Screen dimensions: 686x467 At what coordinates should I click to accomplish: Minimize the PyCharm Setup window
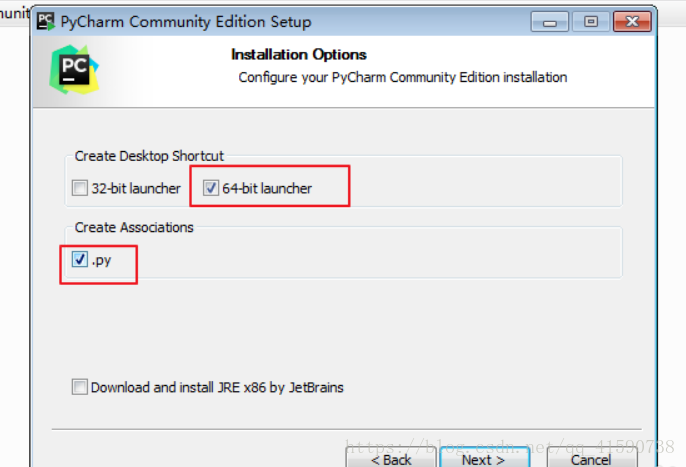[x=550, y=21]
